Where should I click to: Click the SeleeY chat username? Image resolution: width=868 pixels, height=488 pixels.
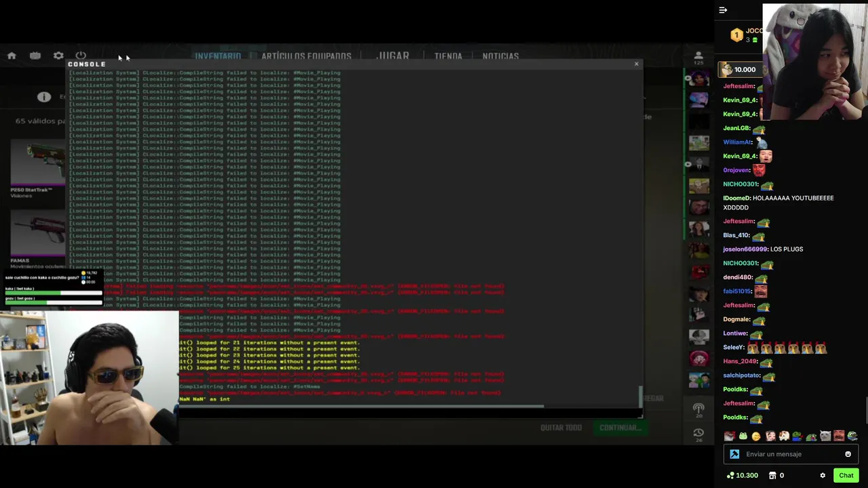tap(734, 347)
